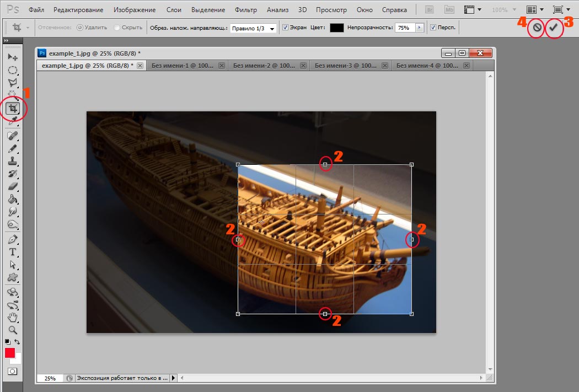Cancel the crop operation
The width and height of the screenshot is (579, 392).
click(x=537, y=28)
